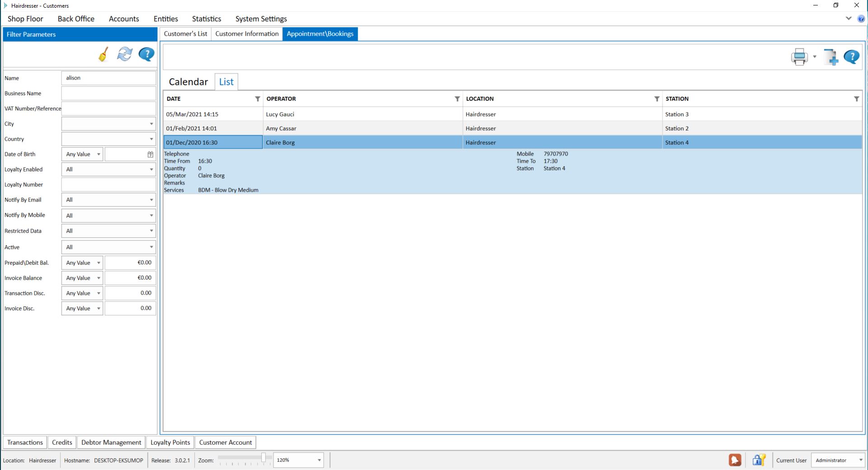
Task: Click the VAT Number/Reference input field
Action: click(x=108, y=109)
